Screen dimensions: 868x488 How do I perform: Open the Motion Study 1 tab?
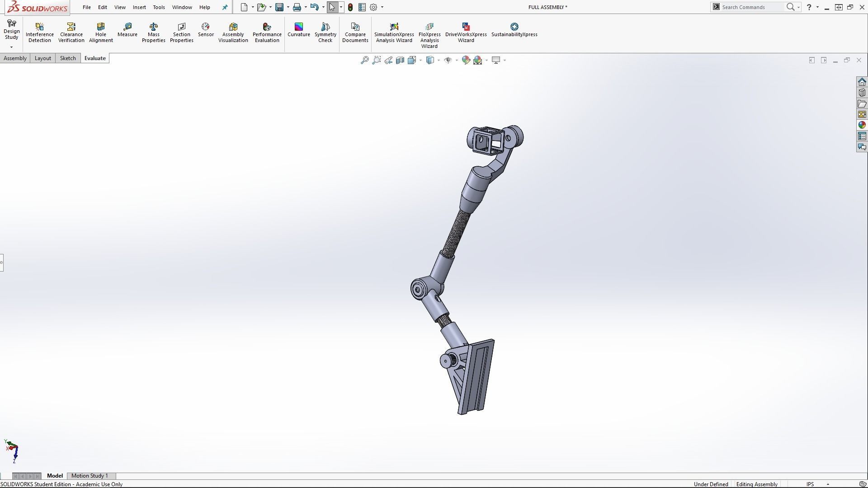[90, 476]
